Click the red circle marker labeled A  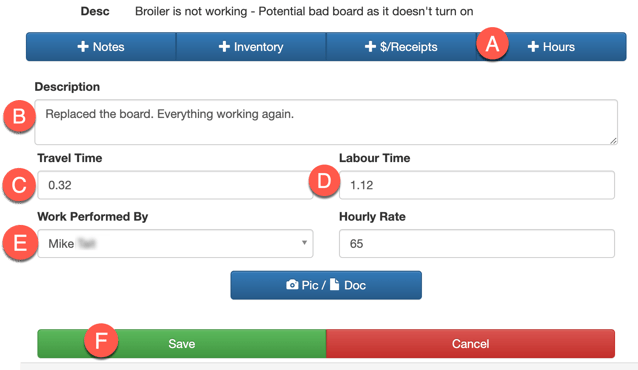pos(492,44)
